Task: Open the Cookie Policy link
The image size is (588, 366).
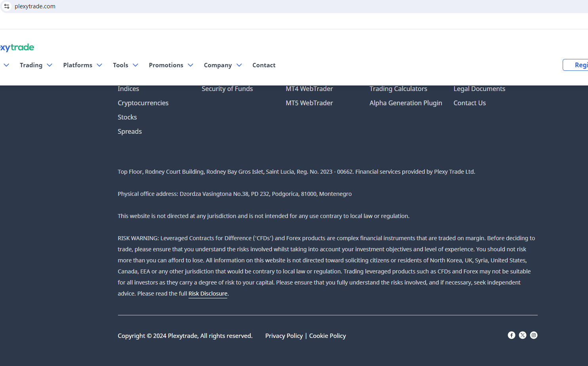Action: (x=327, y=336)
